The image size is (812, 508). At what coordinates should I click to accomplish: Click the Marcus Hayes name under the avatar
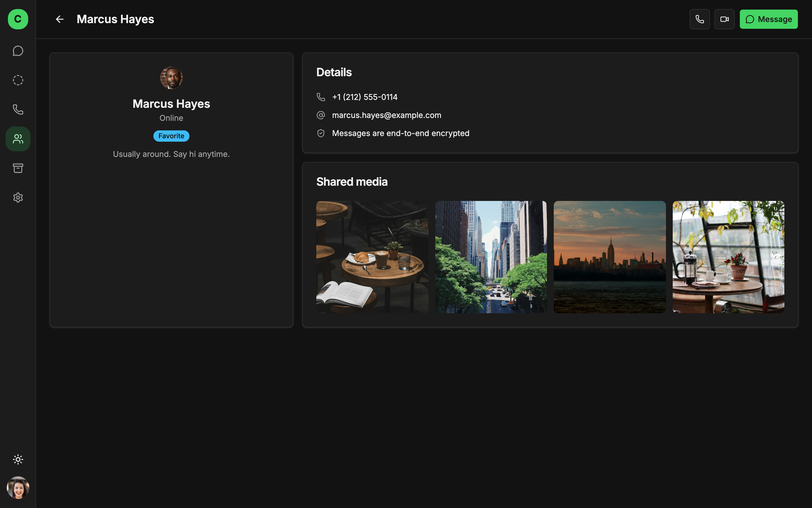pyautogui.click(x=171, y=104)
